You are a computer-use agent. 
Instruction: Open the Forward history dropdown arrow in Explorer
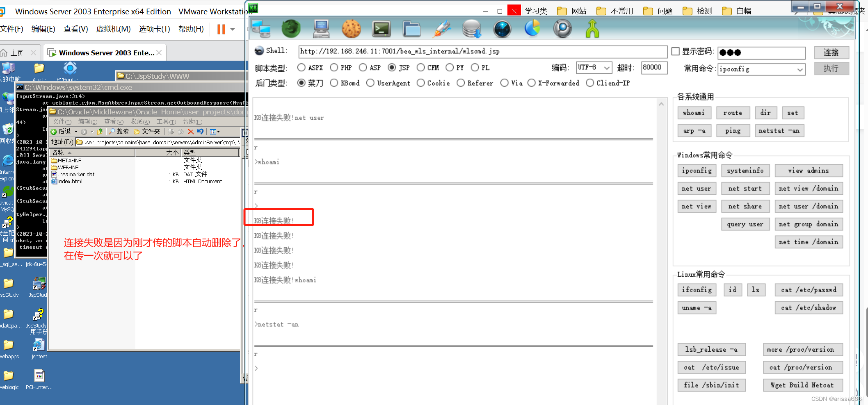(92, 132)
